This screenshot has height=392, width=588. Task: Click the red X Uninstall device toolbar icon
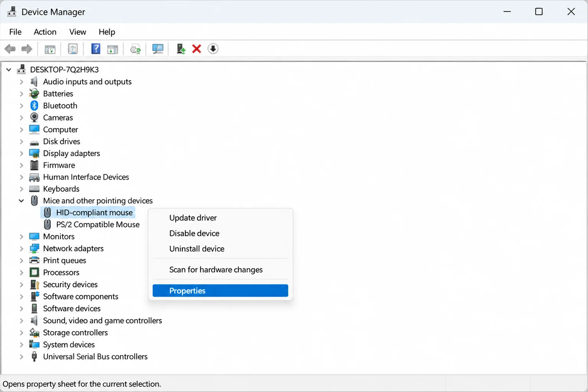click(x=197, y=49)
